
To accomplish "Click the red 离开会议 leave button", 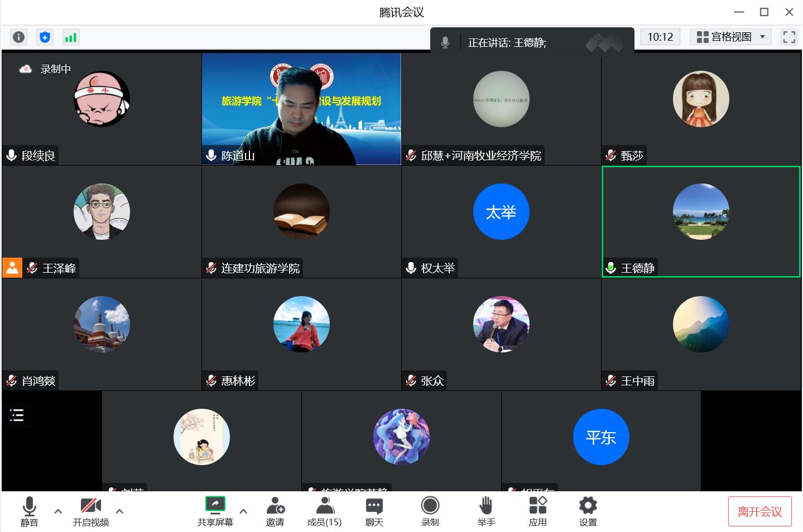I will pos(759,511).
